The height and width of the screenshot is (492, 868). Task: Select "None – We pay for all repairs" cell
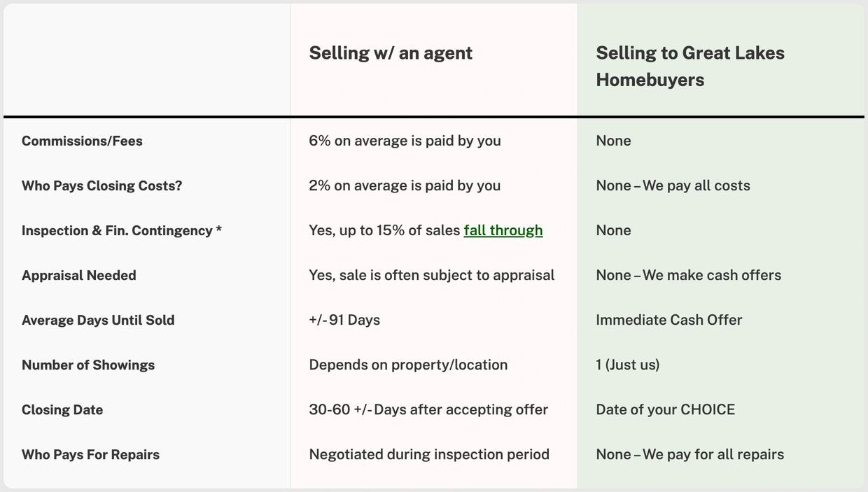click(689, 454)
